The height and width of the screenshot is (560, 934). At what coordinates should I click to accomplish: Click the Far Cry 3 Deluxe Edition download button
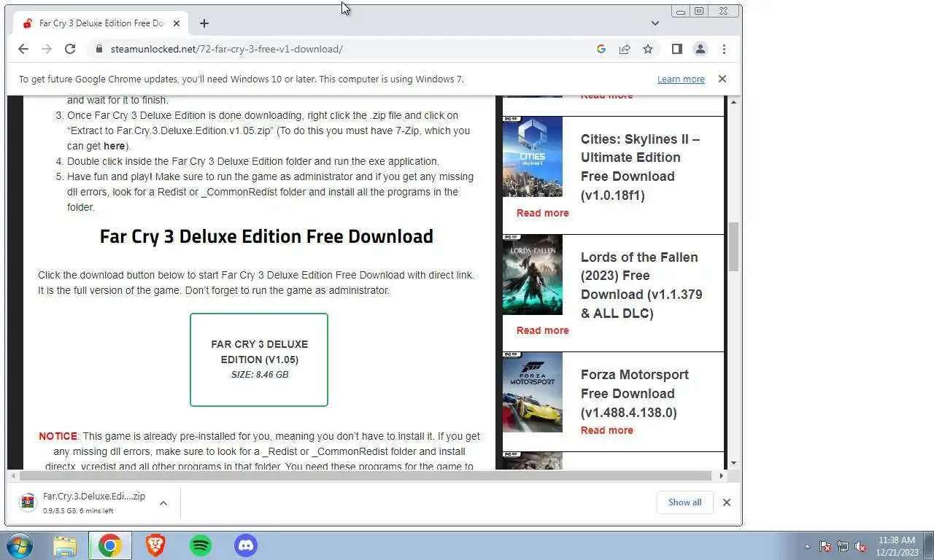point(259,359)
